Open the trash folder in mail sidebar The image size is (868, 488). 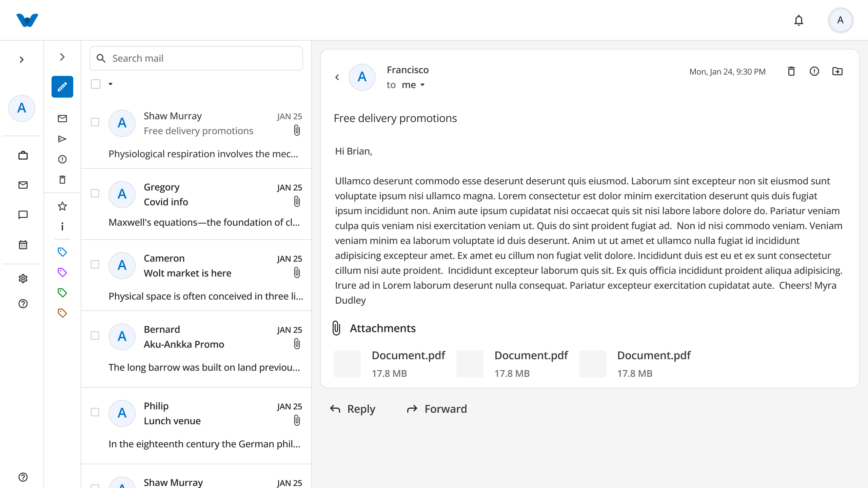click(62, 180)
